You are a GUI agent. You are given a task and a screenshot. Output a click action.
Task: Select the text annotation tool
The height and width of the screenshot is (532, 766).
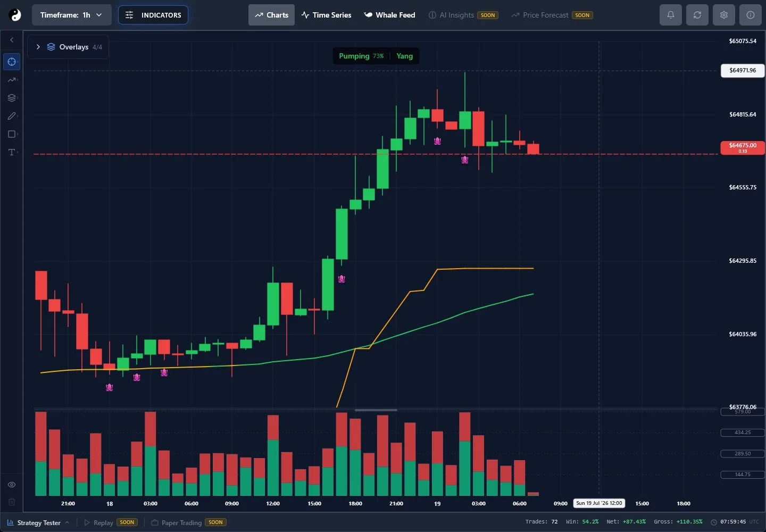(12, 152)
